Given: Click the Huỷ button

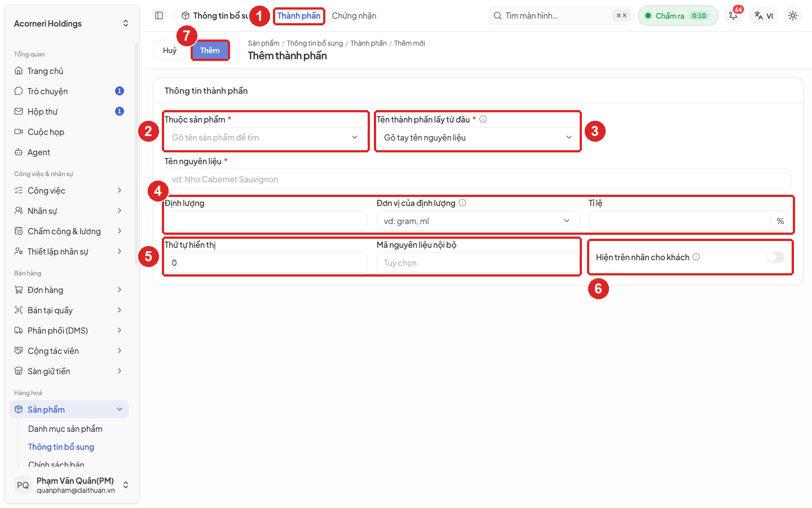Looking at the screenshot, I should pos(170,50).
